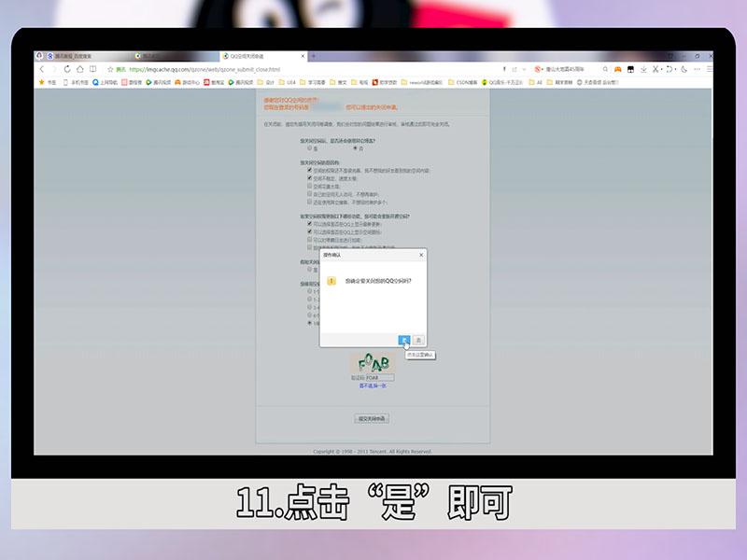Open the address bar chevron dropdown

coord(525,69)
